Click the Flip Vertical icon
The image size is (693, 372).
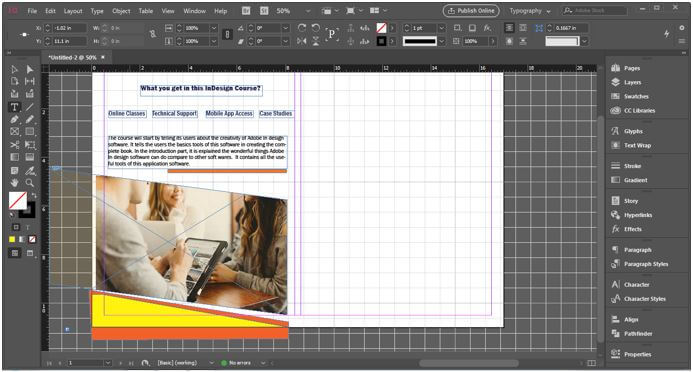(316, 41)
